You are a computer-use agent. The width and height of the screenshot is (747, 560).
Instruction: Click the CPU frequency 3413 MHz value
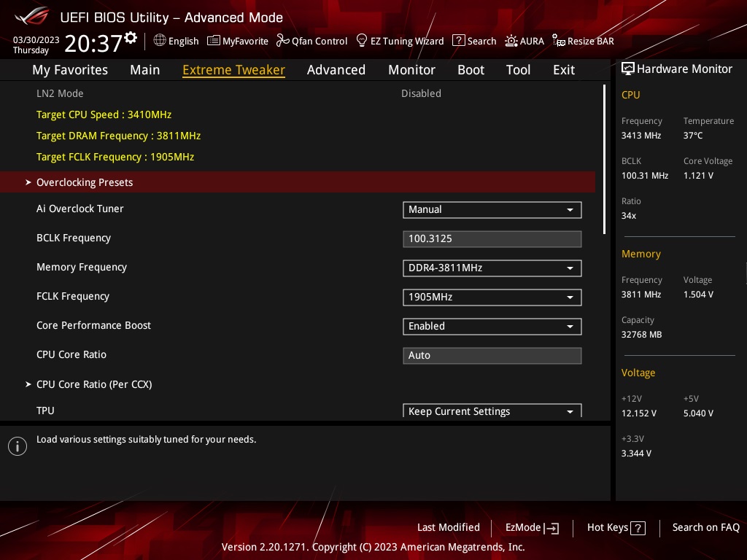tap(640, 135)
